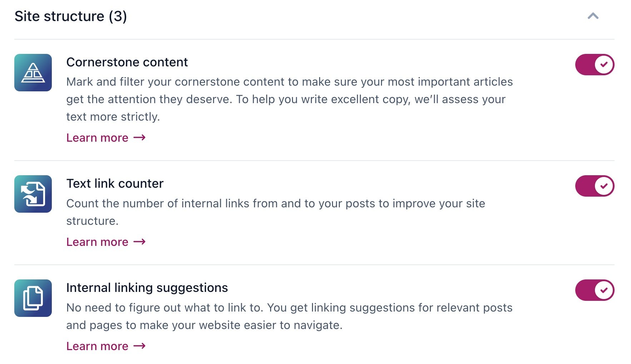Click arrow icon after Cornerstone Learn more
The image size is (631, 364).
click(x=139, y=137)
